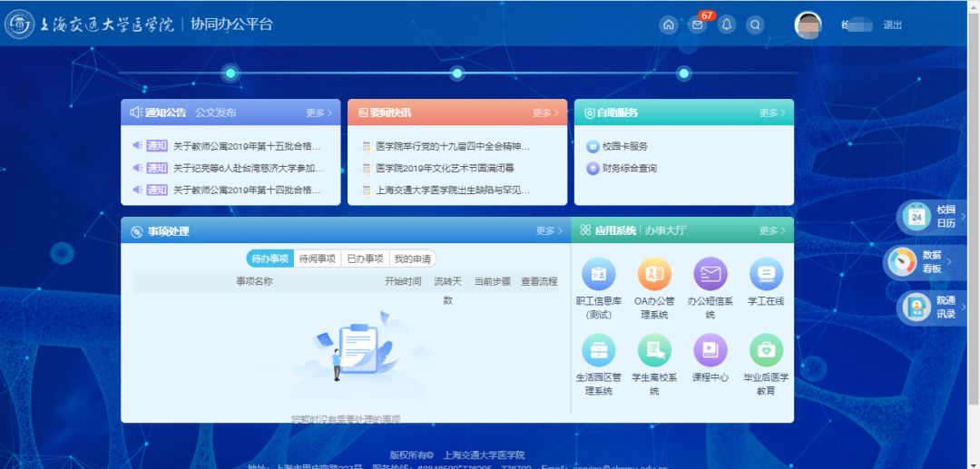Image resolution: width=980 pixels, height=469 pixels.
Task: Click the 退出 logout link
Action: coord(893,25)
